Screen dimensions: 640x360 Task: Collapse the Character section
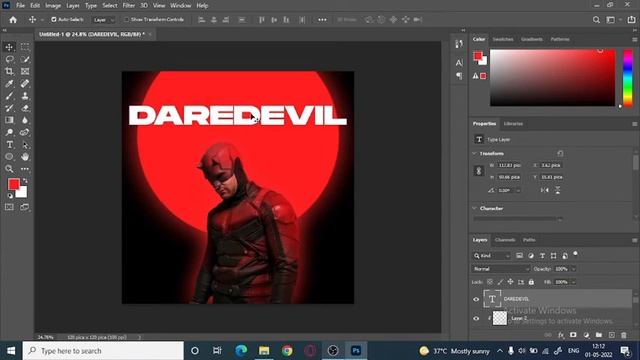474,208
